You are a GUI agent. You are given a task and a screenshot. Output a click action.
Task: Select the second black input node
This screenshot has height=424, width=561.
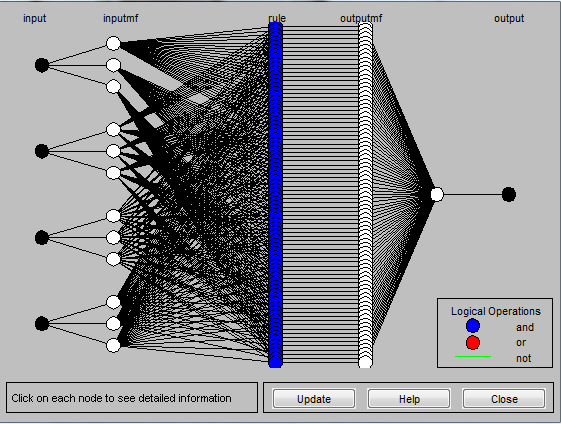tap(42, 151)
